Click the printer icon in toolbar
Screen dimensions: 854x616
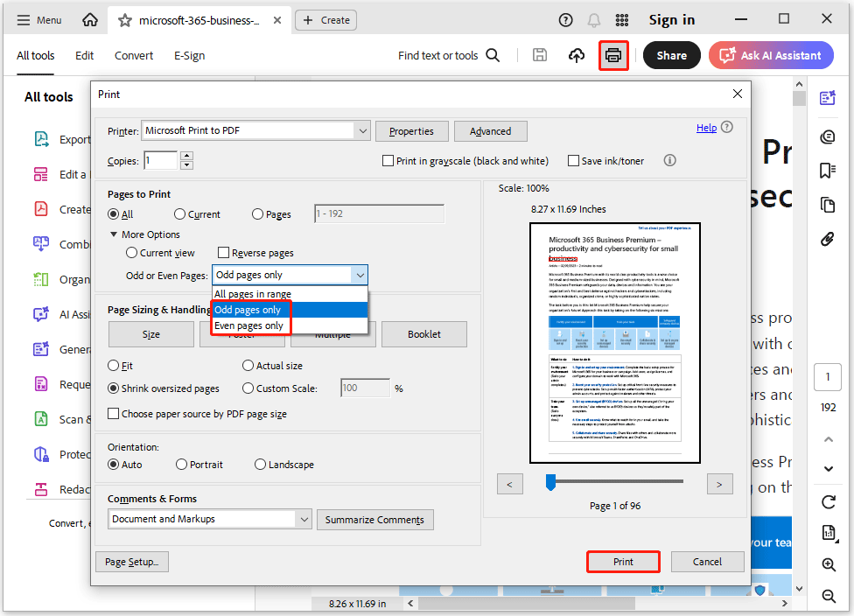coord(613,55)
